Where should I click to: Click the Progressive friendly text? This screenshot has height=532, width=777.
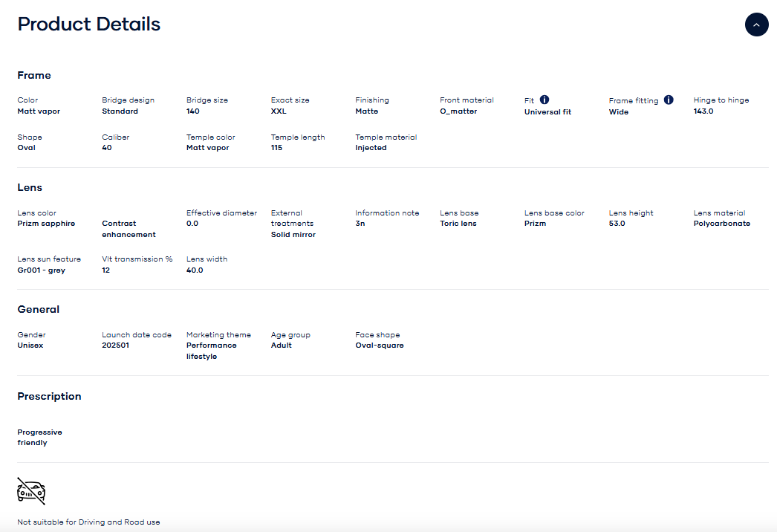click(x=39, y=438)
